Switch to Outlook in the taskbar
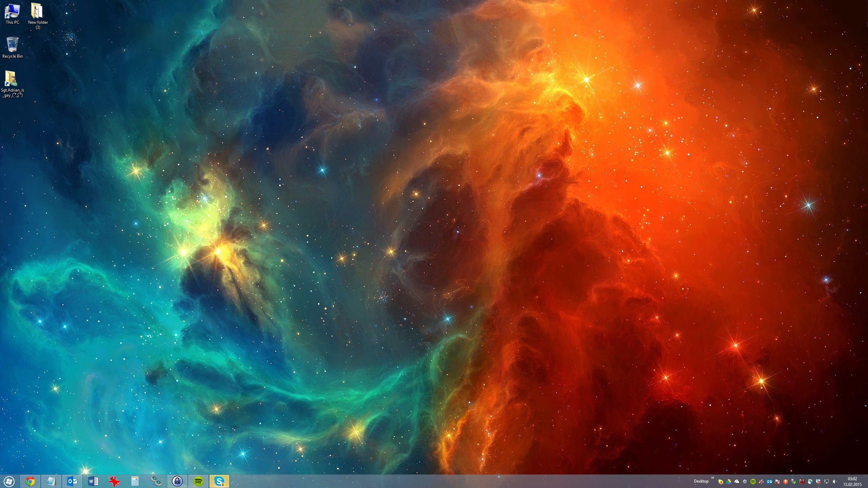 pos(72,481)
